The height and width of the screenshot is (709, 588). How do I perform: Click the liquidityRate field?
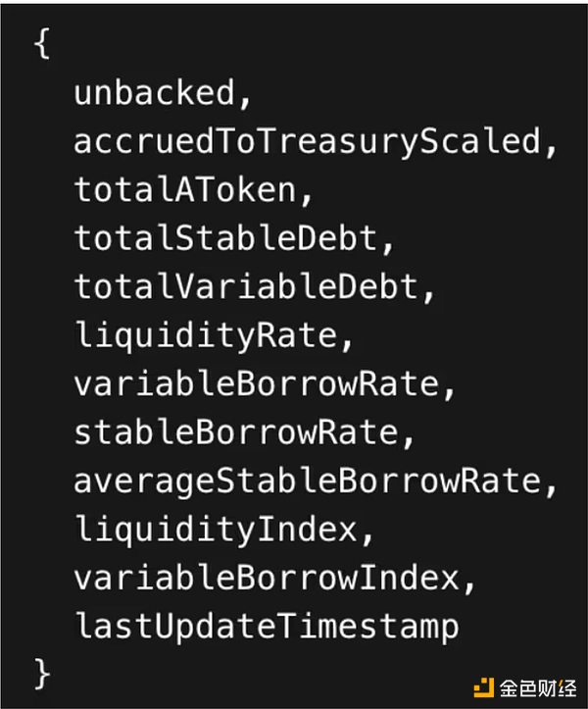click(x=208, y=335)
